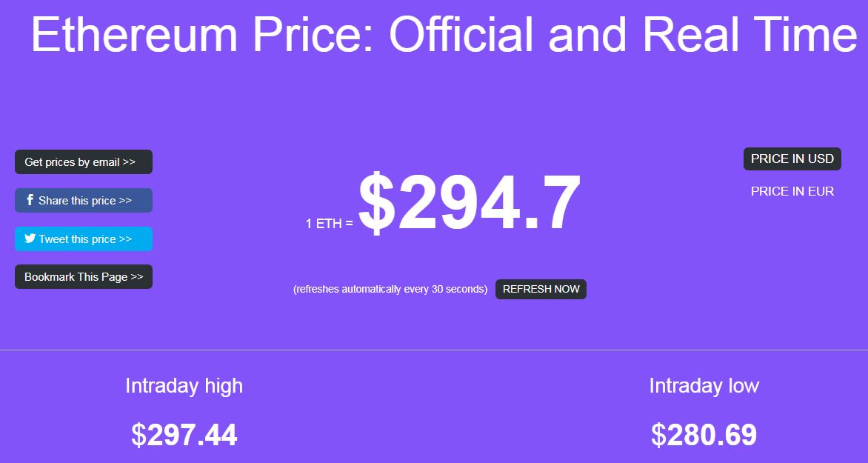Click the 1 ETH = label
This screenshot has height=463, width=868.
(x=329, y=223)
